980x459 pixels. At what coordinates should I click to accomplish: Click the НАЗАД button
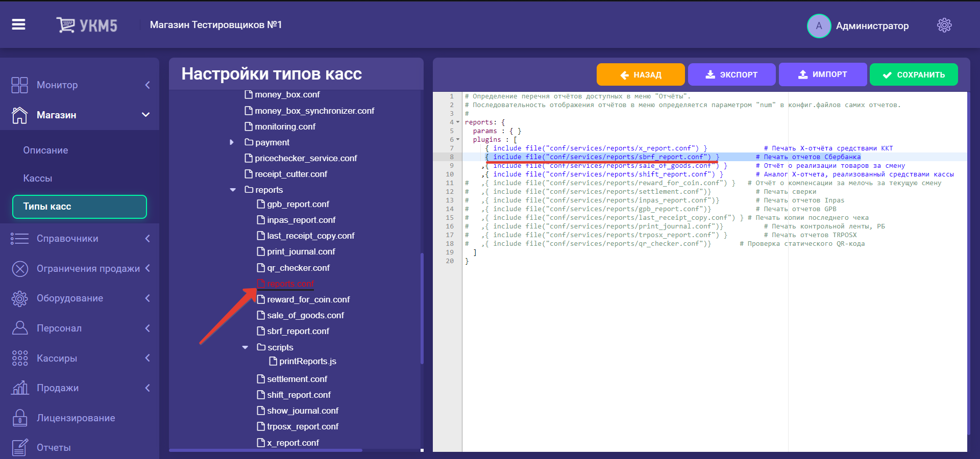[641, 74]
